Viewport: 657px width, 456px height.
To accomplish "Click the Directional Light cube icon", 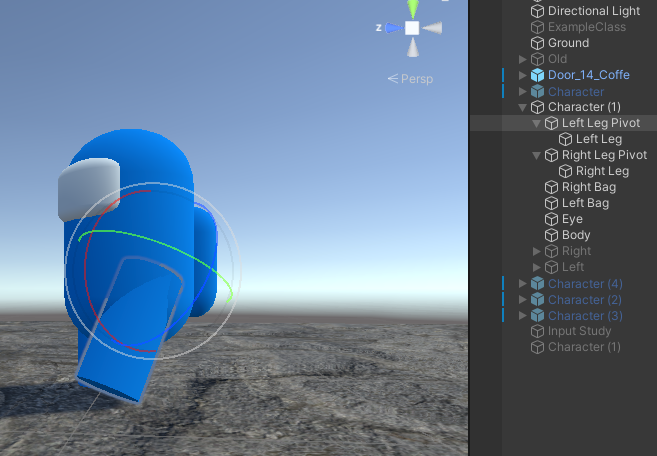I will tap(537, 11).
